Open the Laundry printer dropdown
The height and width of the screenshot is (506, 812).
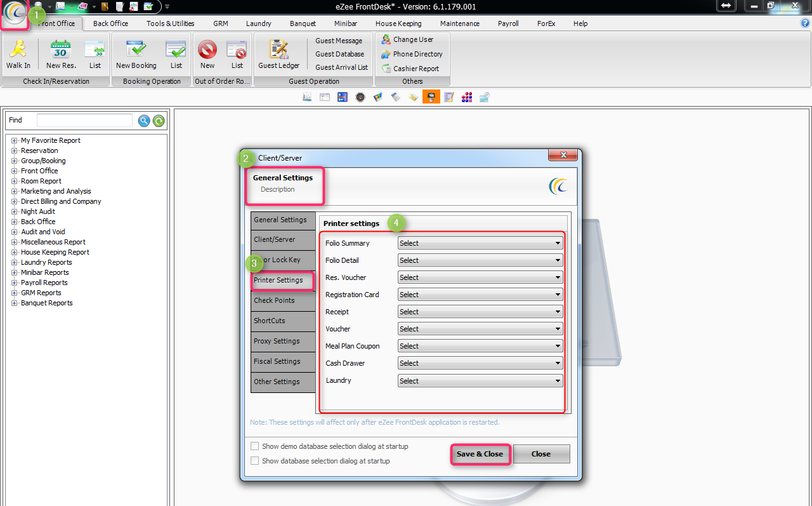click(480, 381)
